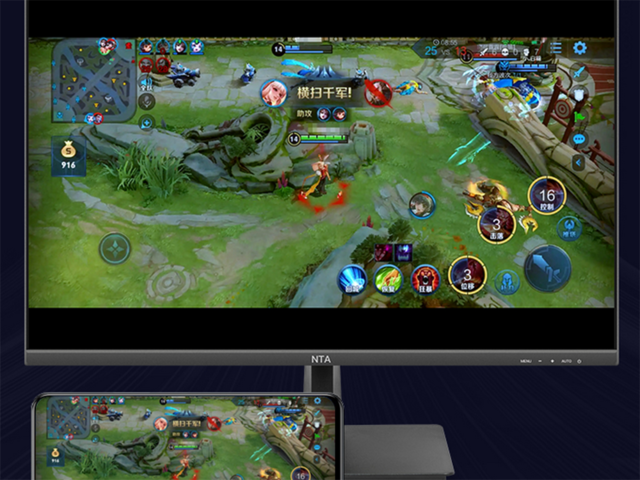
Task: Tap minimap on the phone screen
Action: (69, 417)
